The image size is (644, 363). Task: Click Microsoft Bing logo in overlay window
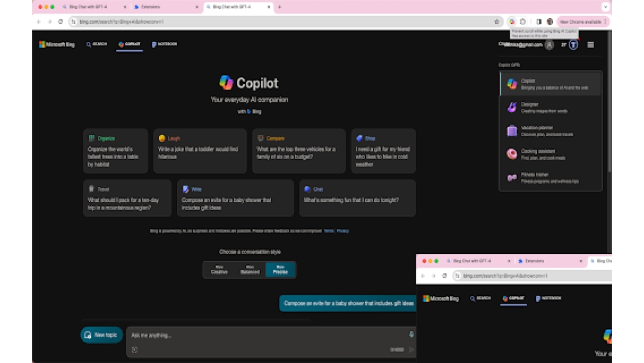[x=441, y=299]
